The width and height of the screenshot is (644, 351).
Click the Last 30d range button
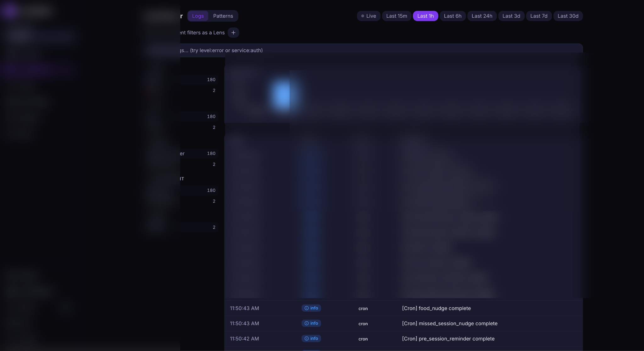tap(568, 16)
